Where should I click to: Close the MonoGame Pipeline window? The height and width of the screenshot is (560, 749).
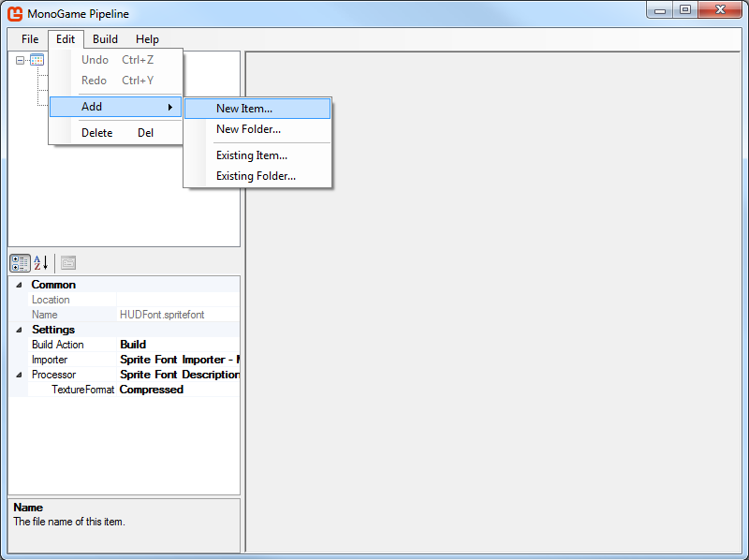point(720,10)
